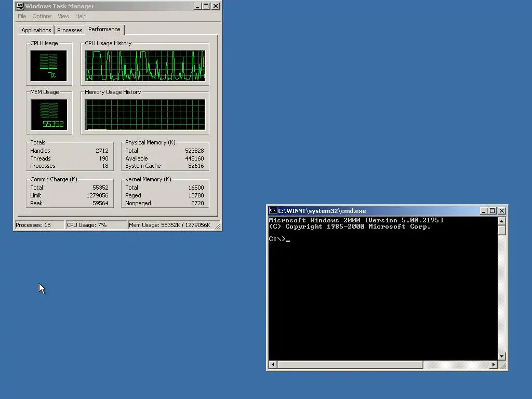
Task: Click the 'C:\>' command prompt line
Action: [x=279, y=239]
